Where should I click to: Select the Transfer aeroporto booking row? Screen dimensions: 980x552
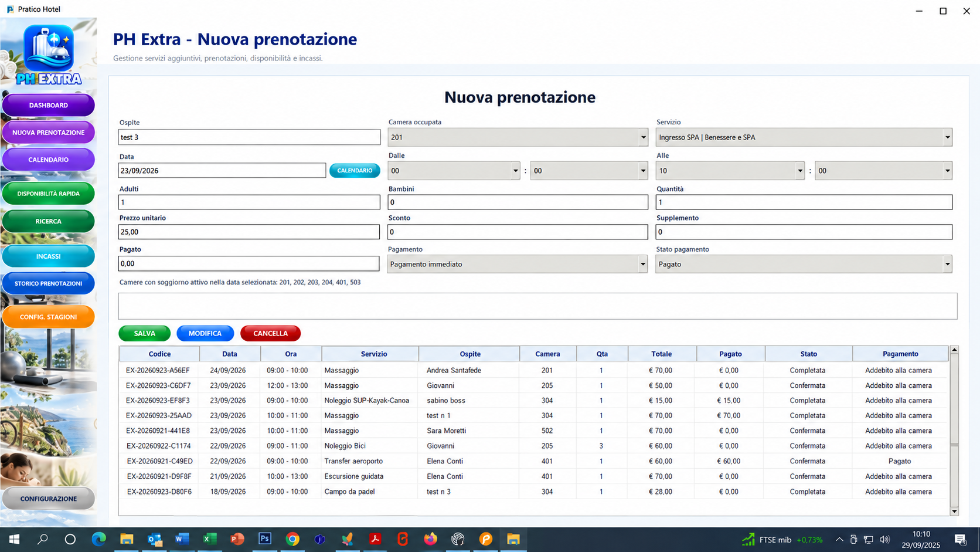(x=533, y=461)
